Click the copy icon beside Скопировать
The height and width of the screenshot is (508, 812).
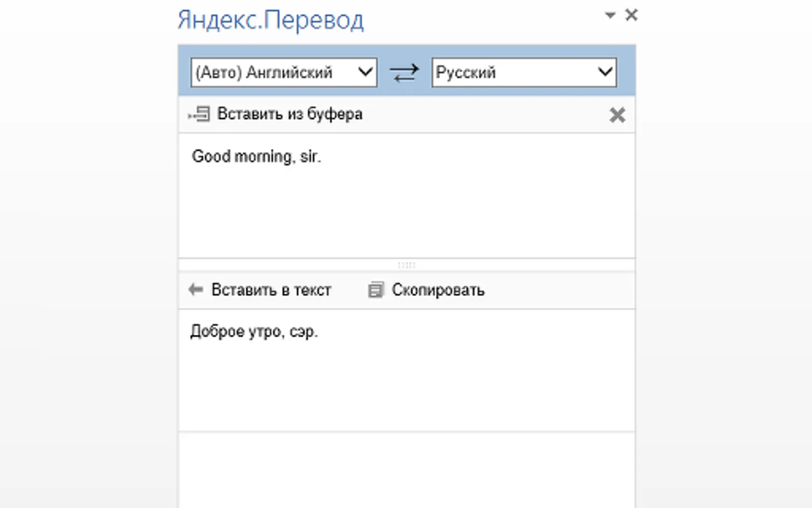click(376, 290)
